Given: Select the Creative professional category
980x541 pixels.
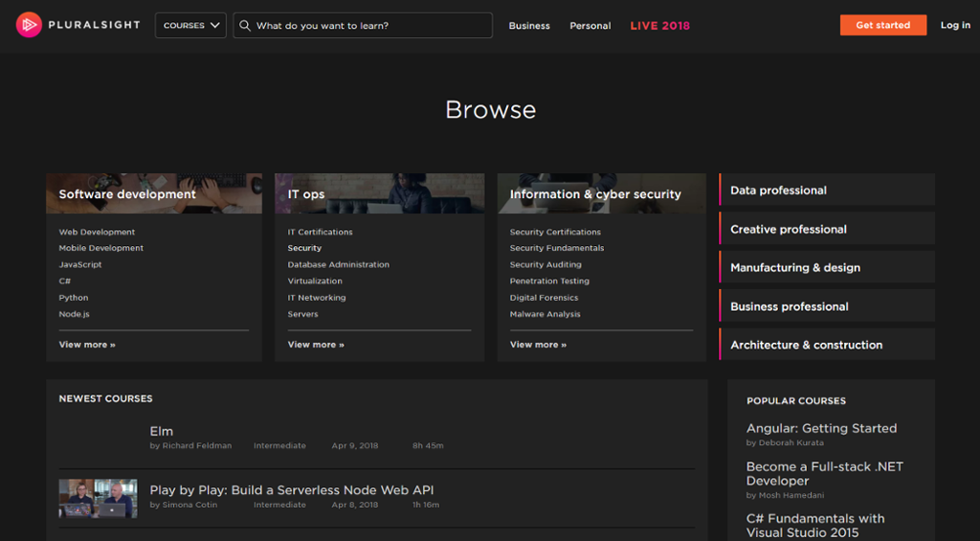Looking at the screenshot, I should point(827,229).
